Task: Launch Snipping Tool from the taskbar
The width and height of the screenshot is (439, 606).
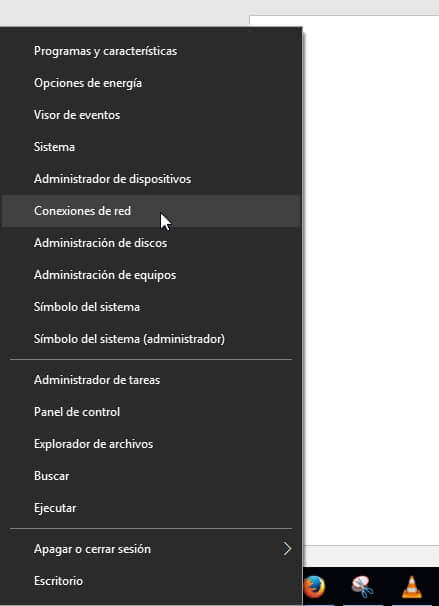Action: tap(362, 587)
